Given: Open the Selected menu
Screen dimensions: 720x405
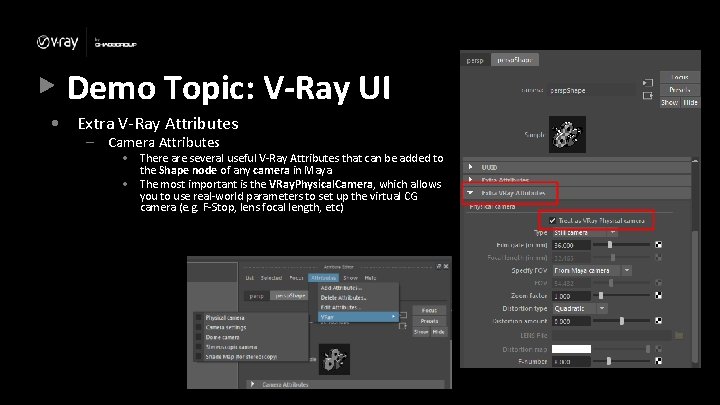Looking at the screenshot, I should (271, 278).
